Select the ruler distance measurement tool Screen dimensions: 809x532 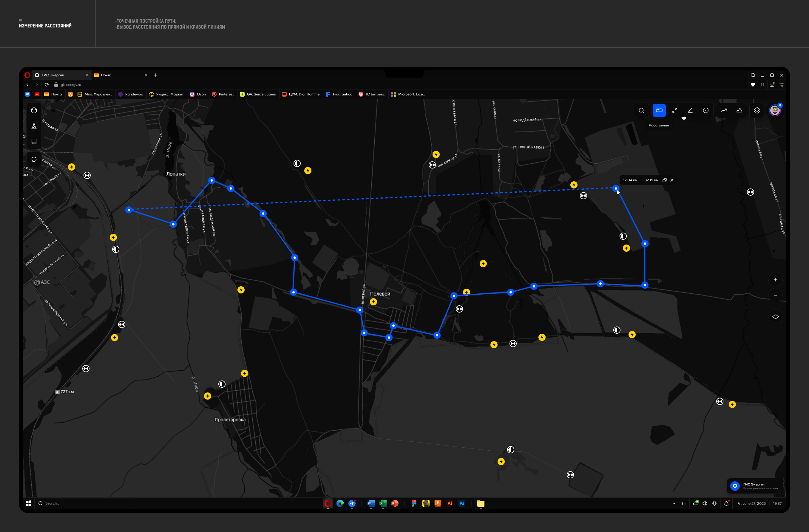tap(659, 110)
